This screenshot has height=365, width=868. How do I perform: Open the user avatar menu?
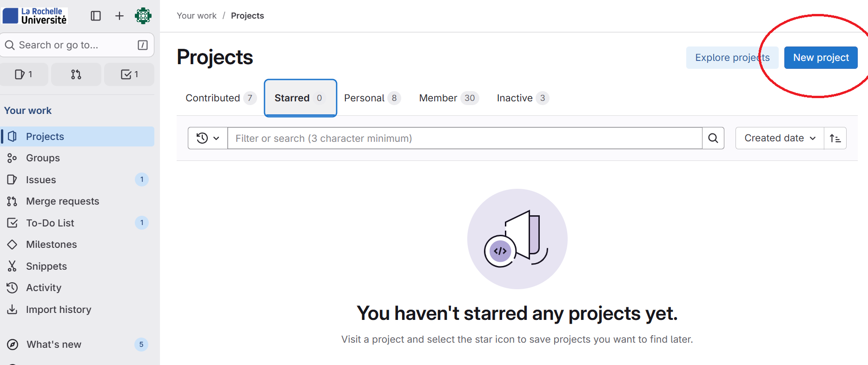[143, 16]
